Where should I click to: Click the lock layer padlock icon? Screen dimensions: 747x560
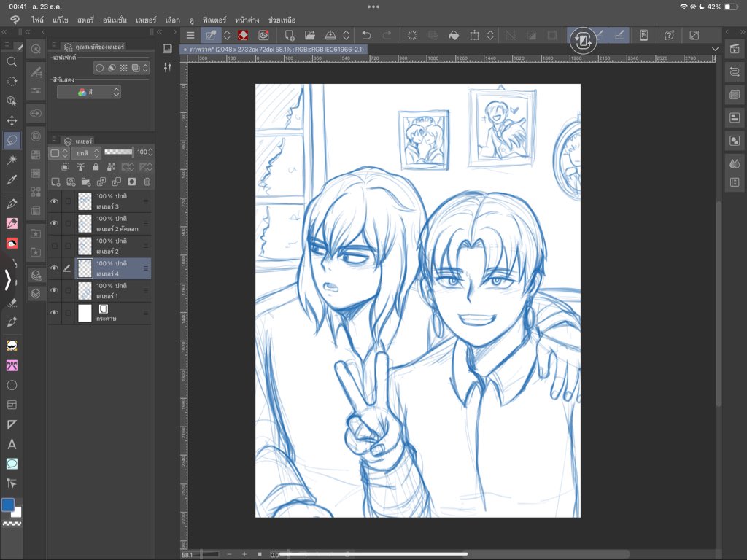pyautogui.click(x=96, y=166)
